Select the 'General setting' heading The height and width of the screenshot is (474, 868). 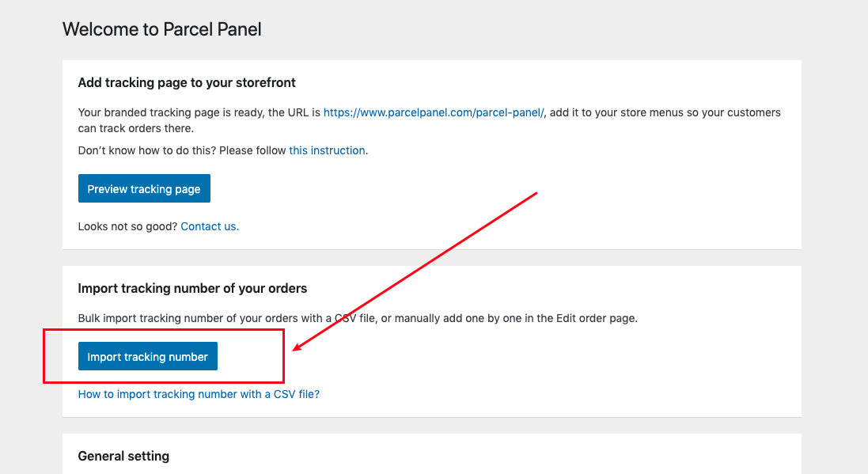pos(123,457)
